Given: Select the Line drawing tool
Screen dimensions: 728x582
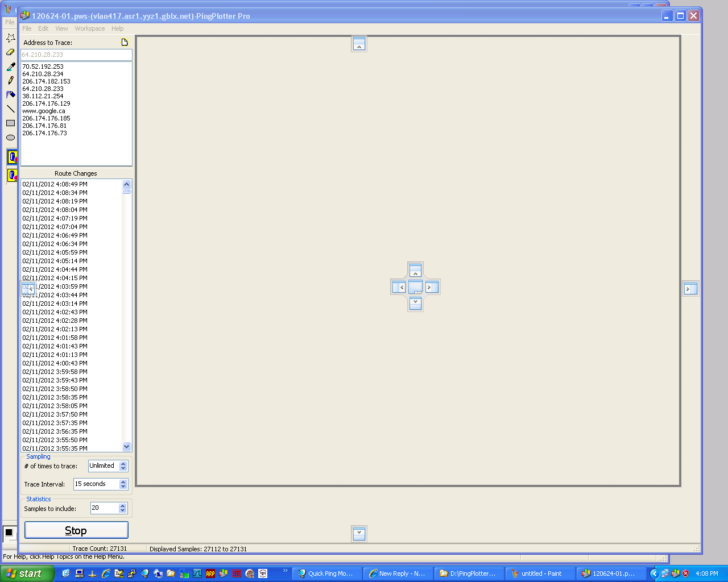Looking at the screenshot, I should [10, 109].
